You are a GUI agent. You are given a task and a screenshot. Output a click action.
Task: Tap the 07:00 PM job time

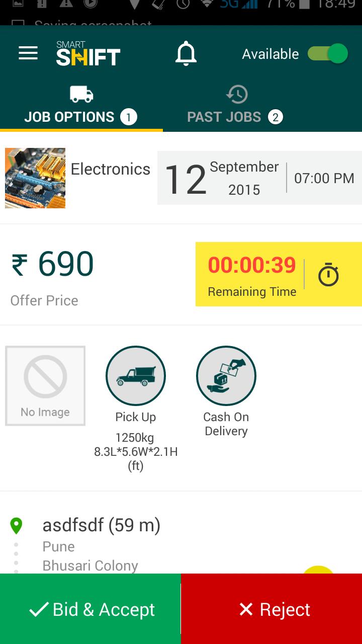point(324,178)
